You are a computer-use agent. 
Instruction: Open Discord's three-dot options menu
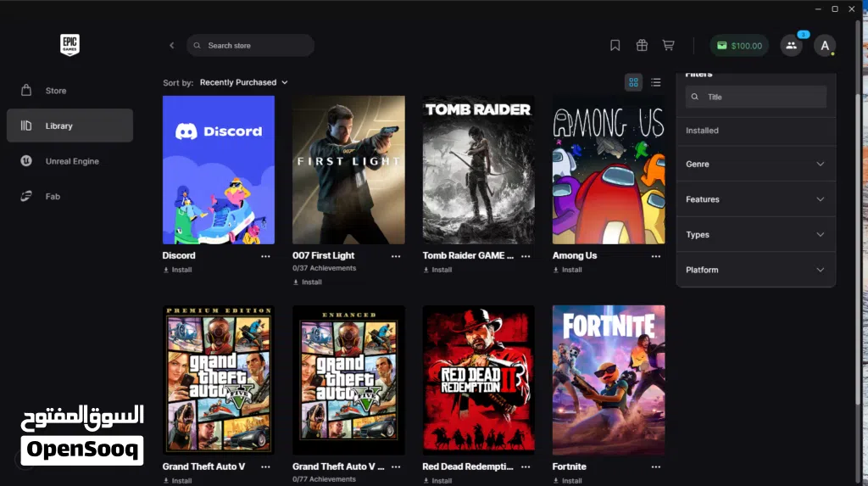(265, 256)
